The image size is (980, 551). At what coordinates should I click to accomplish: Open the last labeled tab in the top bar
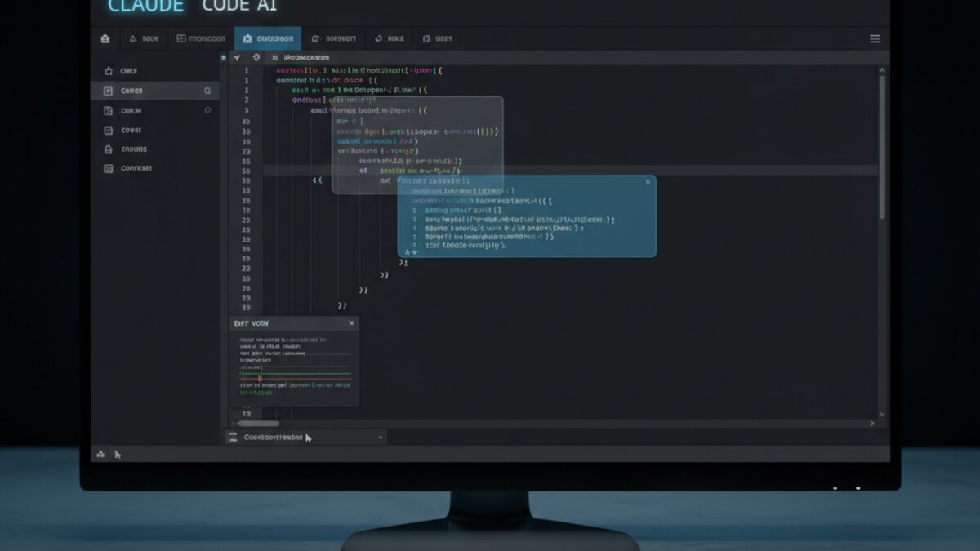[x=438, y=38]
